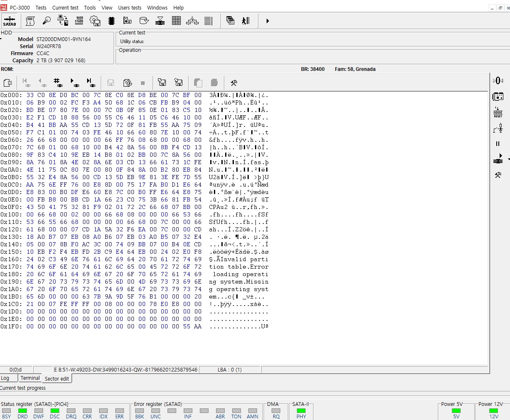This screenshot has width=510, height=420.
Task: Click the chip icon in main toolbar
Action: (x=111, y=21)
